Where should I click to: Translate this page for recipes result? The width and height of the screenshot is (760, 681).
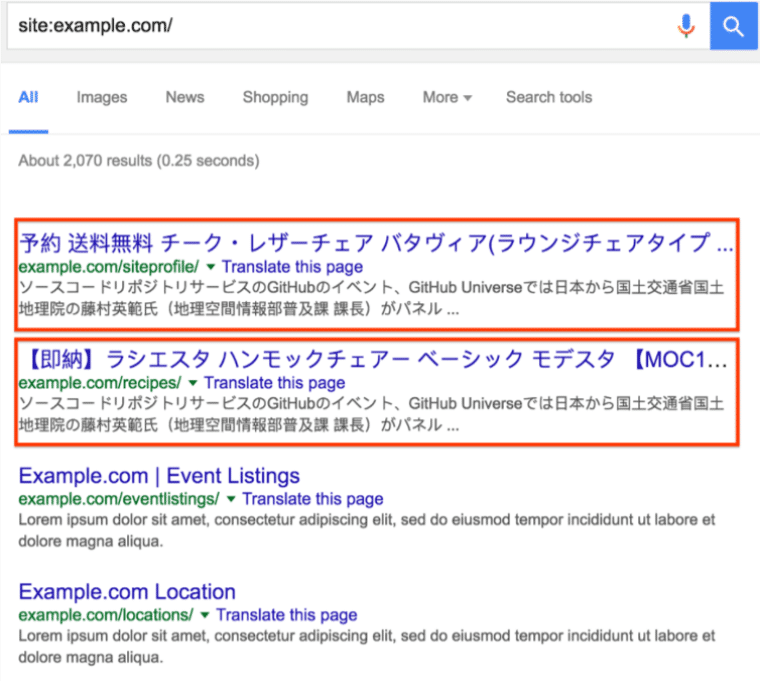[x=274, y=383]
